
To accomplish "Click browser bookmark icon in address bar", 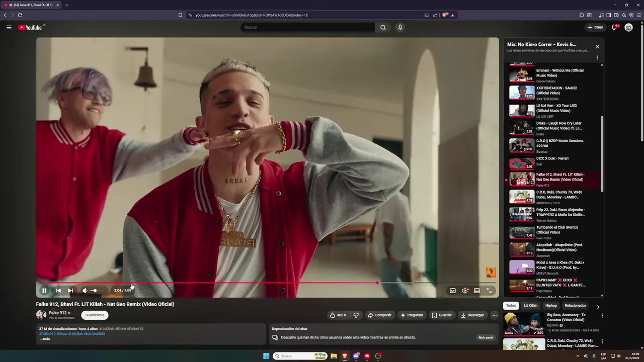I will click(180, 15).
